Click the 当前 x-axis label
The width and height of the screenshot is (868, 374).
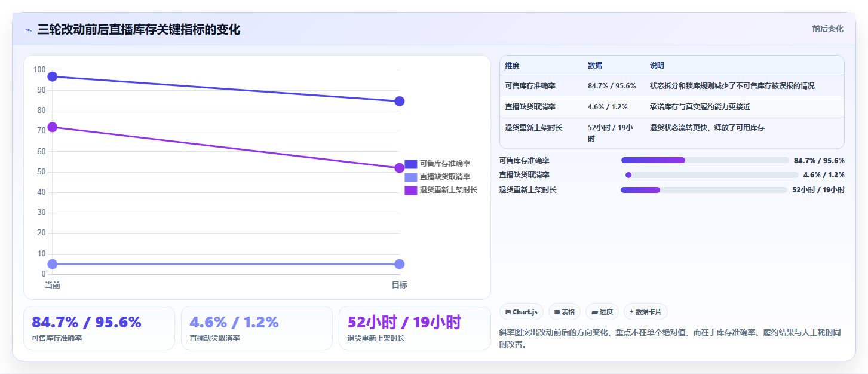click(x=53, y=286)
